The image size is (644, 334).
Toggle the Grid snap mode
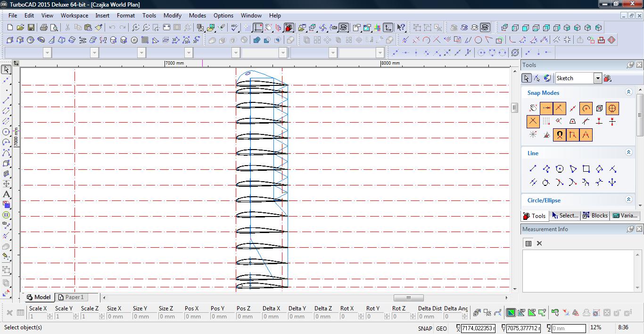[x=546, y=122]
